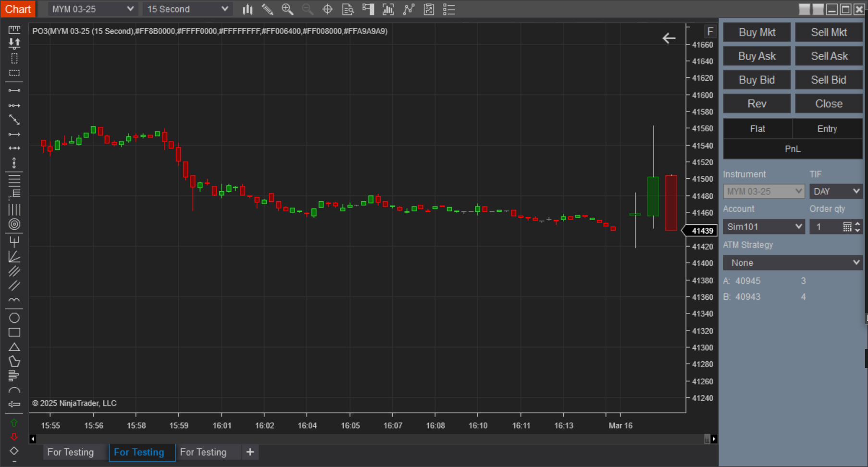
Task: Select the Rectangle drawing tool
Action: [14, 332]
